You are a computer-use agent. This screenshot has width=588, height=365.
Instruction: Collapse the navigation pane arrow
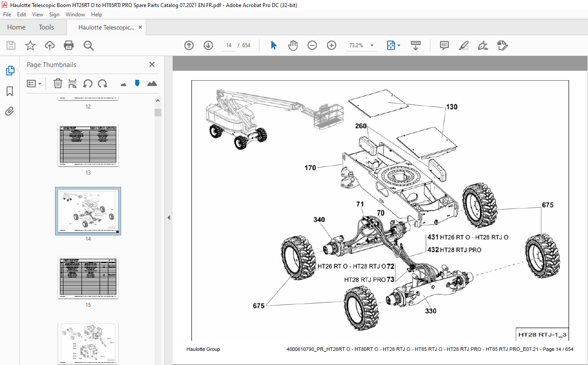pyautogui.click(x=168, y=217)
